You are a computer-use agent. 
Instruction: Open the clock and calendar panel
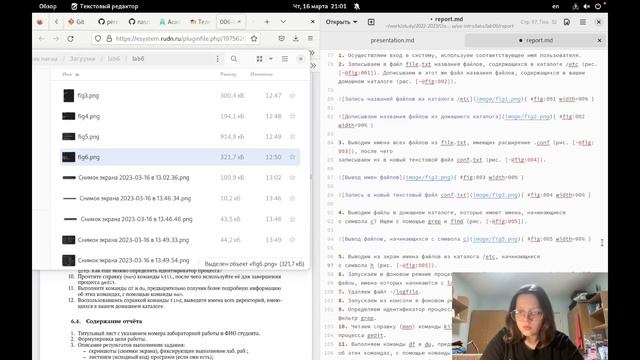pyautogui.click(x=320, y=7)
